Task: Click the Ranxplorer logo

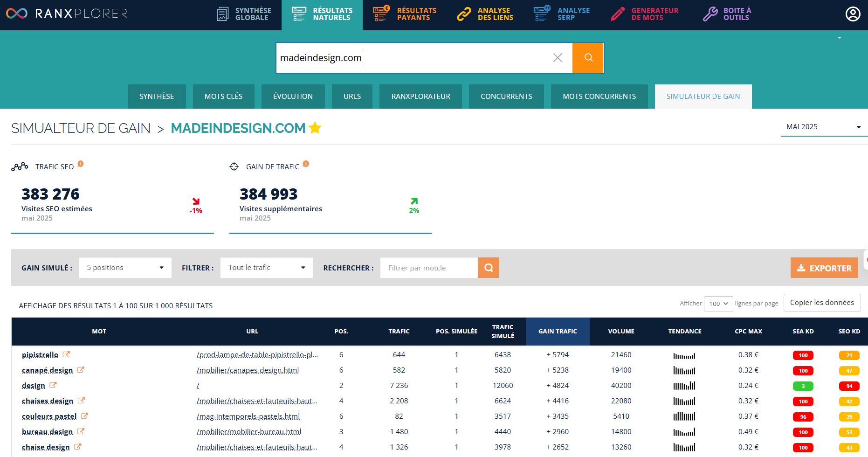Action: (66, 14)
